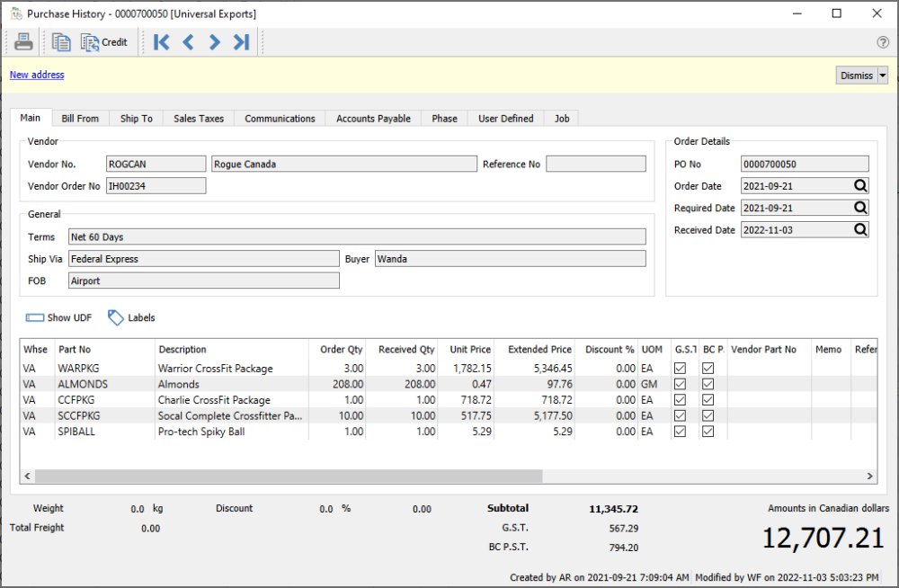
Task: Click the New address link
Action: pos(37,75)
